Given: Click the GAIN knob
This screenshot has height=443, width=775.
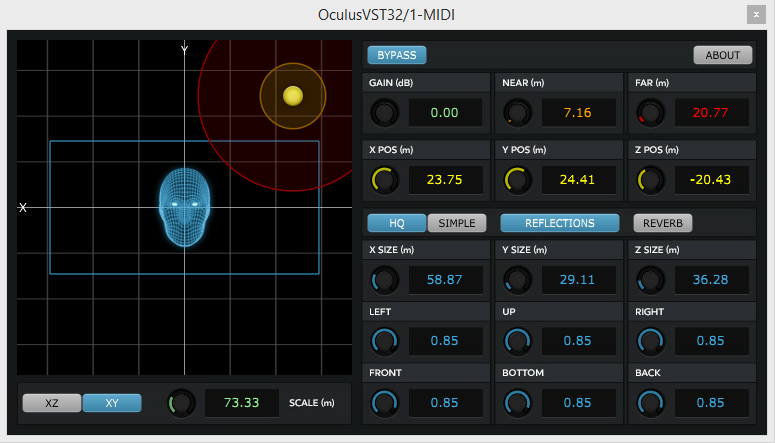Looking at the screenshot, I should pos(385,113).
